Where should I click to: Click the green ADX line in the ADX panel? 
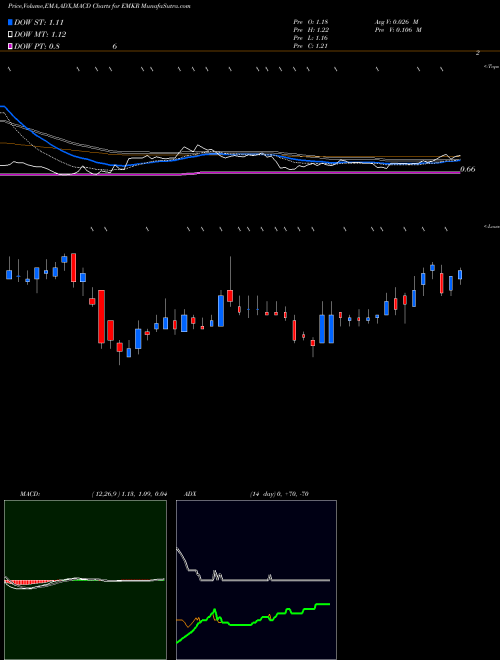(x=253, y=624)
